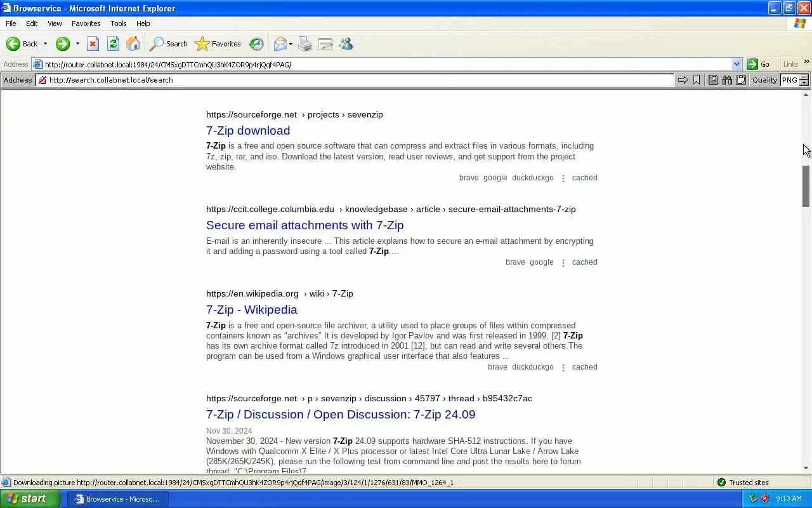Open the Windows Start button
The width and height of the screenshot is (812, 508).
pos(30,498)
